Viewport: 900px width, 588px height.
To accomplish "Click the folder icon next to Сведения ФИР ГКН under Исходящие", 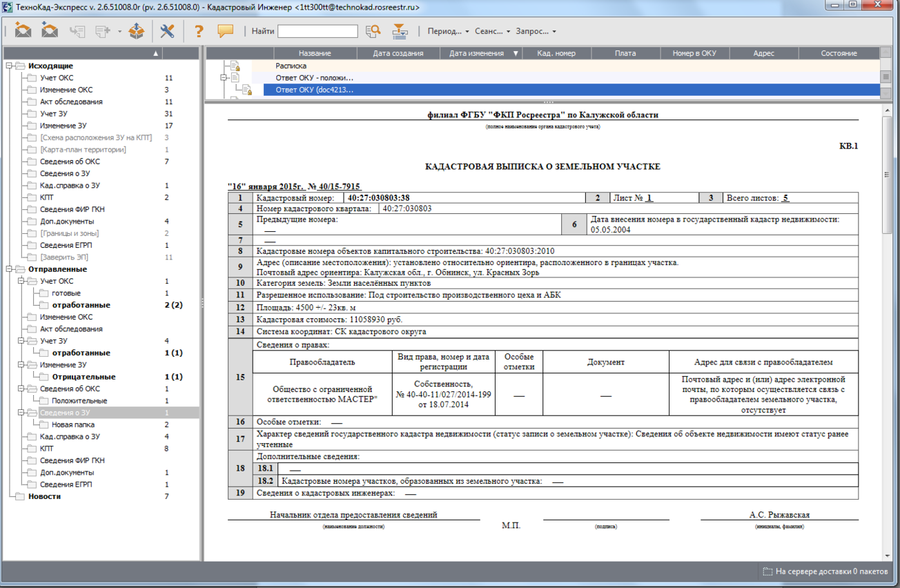I will coord(32,210).
